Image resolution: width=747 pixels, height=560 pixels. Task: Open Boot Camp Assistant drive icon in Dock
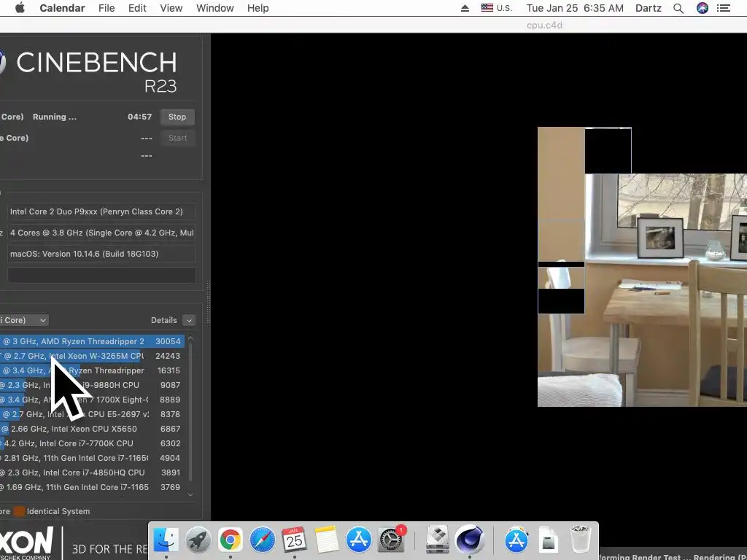(438, 540)
